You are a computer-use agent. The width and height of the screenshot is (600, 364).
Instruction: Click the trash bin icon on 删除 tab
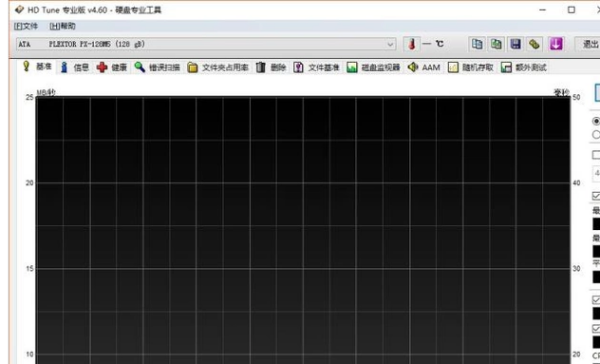click(261, 67)
